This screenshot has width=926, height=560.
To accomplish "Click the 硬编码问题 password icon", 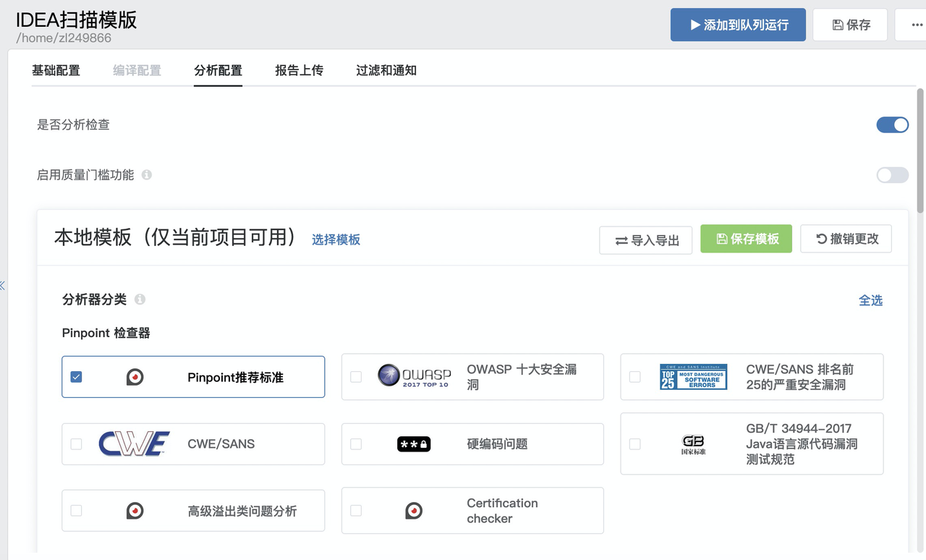I will [414, 444].
